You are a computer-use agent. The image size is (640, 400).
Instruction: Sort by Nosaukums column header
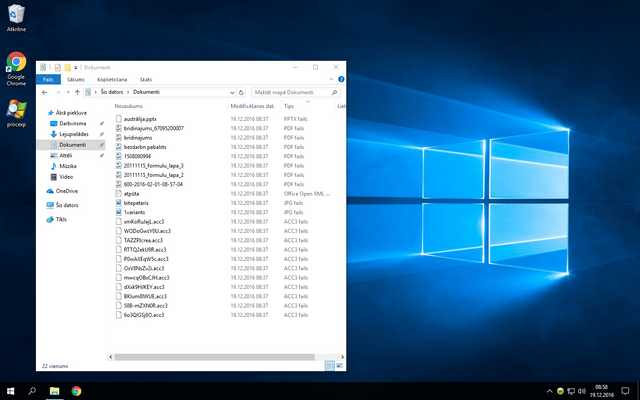click(129, 106)
